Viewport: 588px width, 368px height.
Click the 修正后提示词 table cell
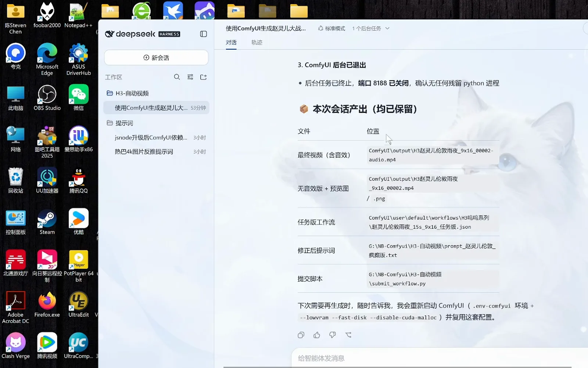[x=316, y=250]
